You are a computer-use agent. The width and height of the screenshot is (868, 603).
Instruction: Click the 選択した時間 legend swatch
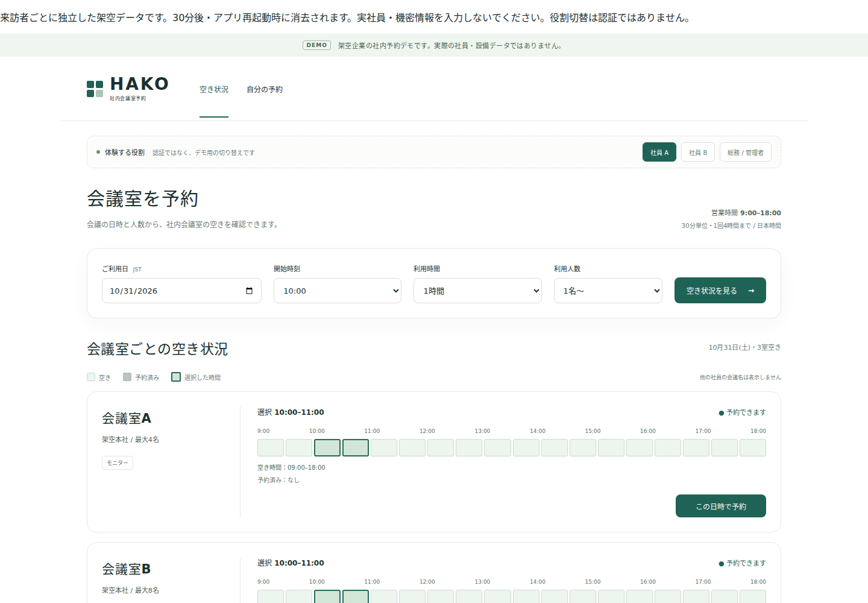(176, 377)
